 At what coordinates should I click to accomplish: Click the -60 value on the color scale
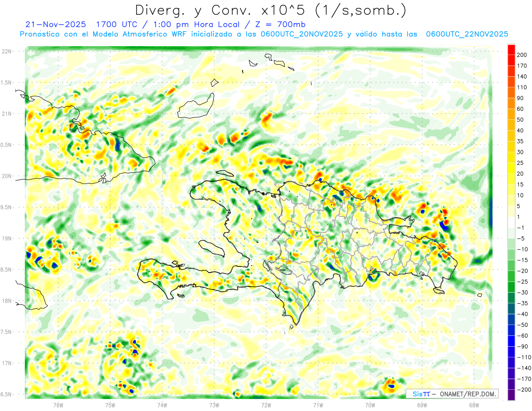[x=522, y=335]
